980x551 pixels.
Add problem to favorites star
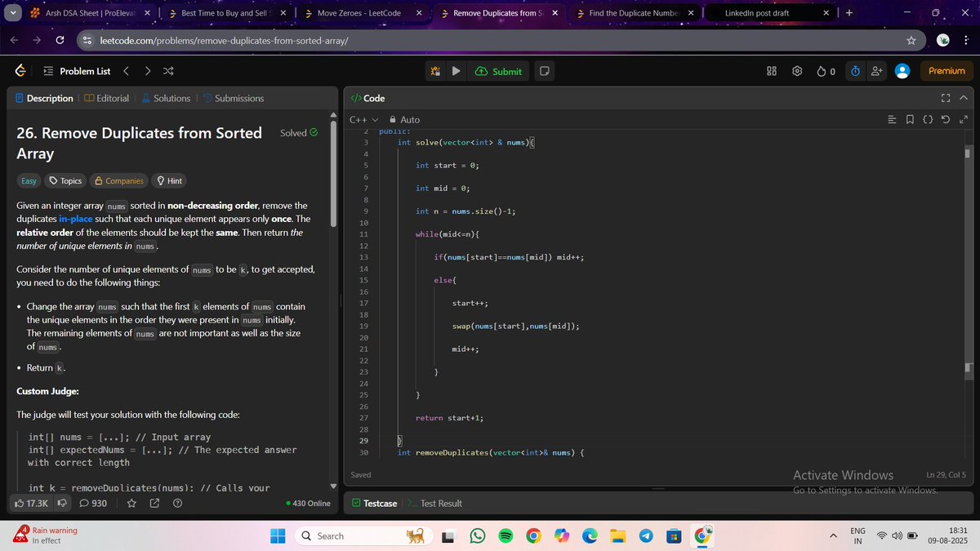[131, 504]
